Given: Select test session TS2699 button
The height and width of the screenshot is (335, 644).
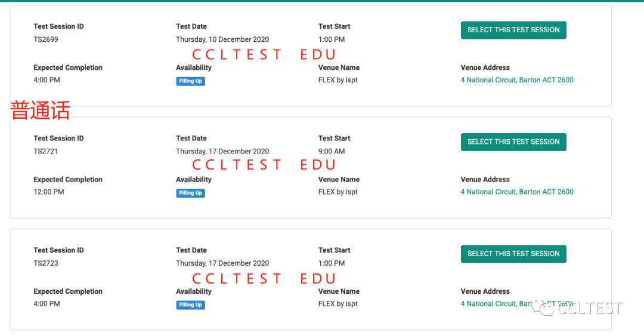Looking at the screenshot, I should pyautogui.click(x=513, y=30).
